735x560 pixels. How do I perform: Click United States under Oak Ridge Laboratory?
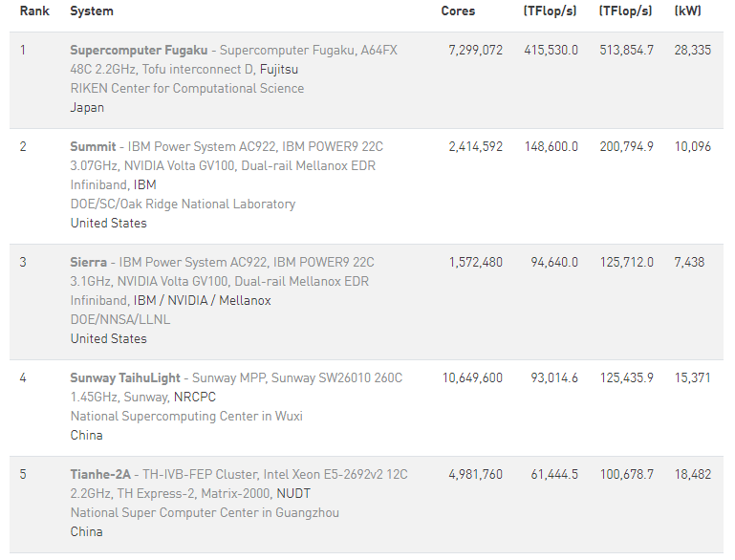coord(108,223)
